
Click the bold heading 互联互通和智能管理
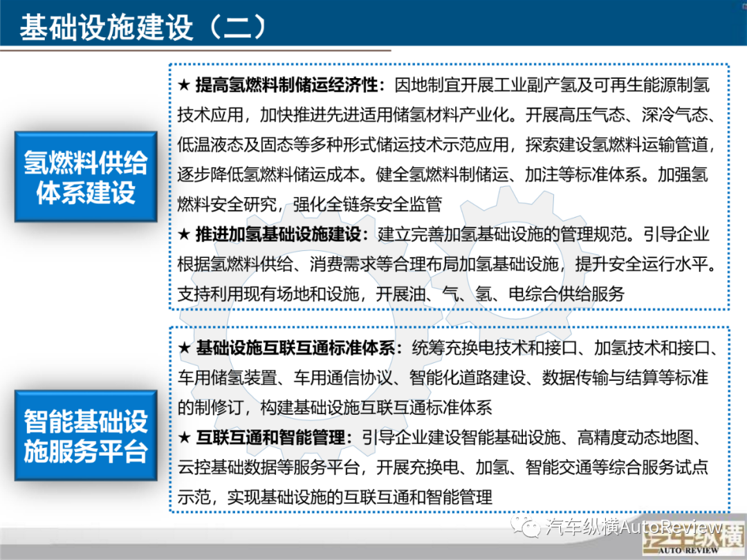click(274, 438)
